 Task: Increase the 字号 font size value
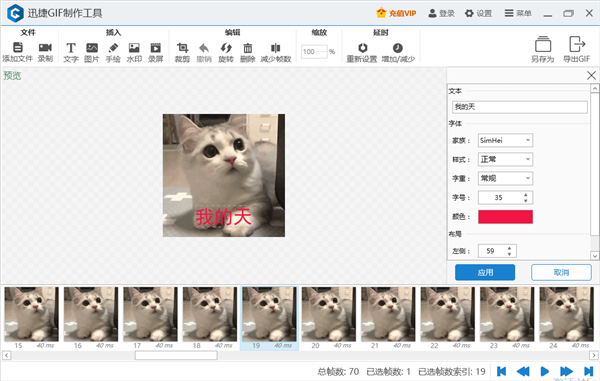pos(526,195)
